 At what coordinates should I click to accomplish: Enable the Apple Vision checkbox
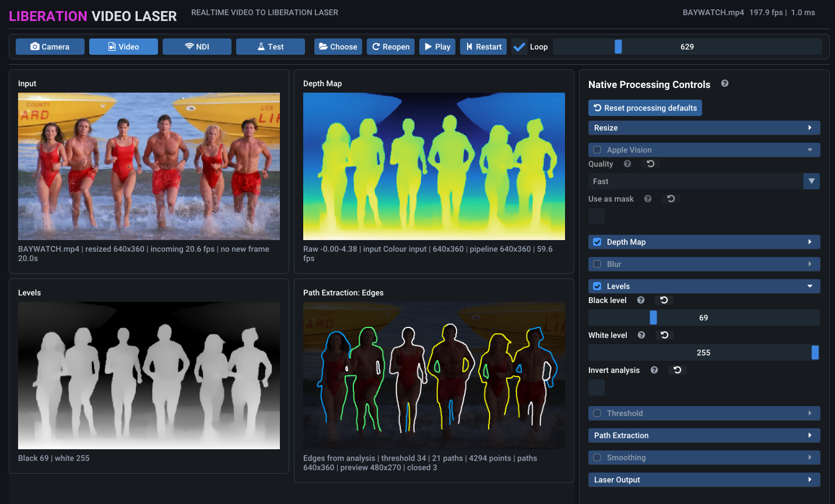[x=597, y=150]
